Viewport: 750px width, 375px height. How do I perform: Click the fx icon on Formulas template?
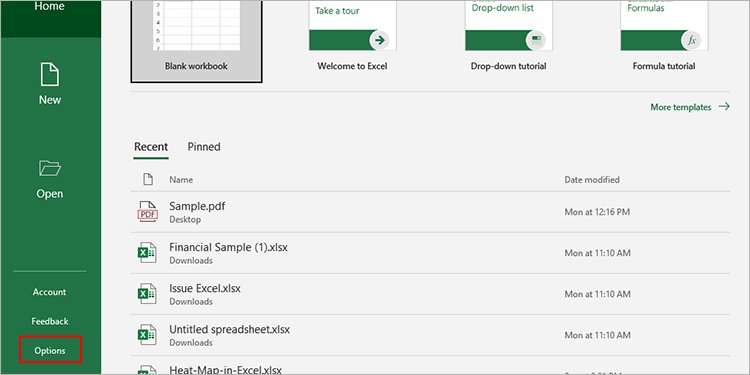click(691, 40)
